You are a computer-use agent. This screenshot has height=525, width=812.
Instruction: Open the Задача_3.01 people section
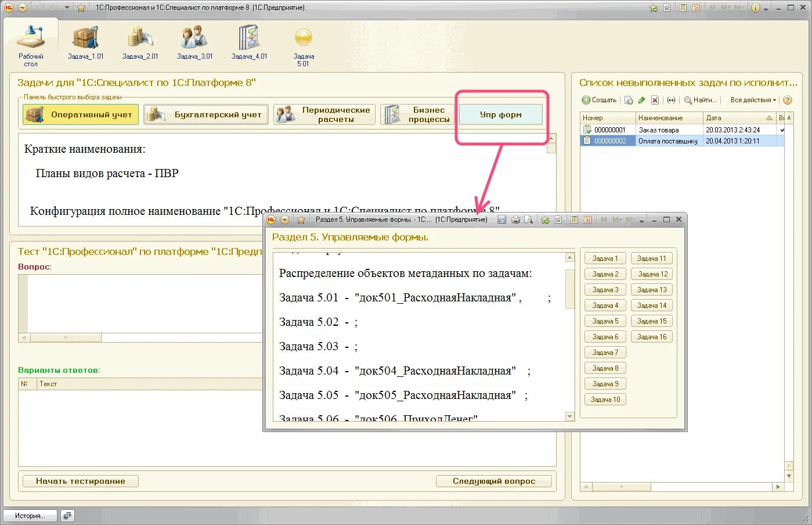(194, 43)
